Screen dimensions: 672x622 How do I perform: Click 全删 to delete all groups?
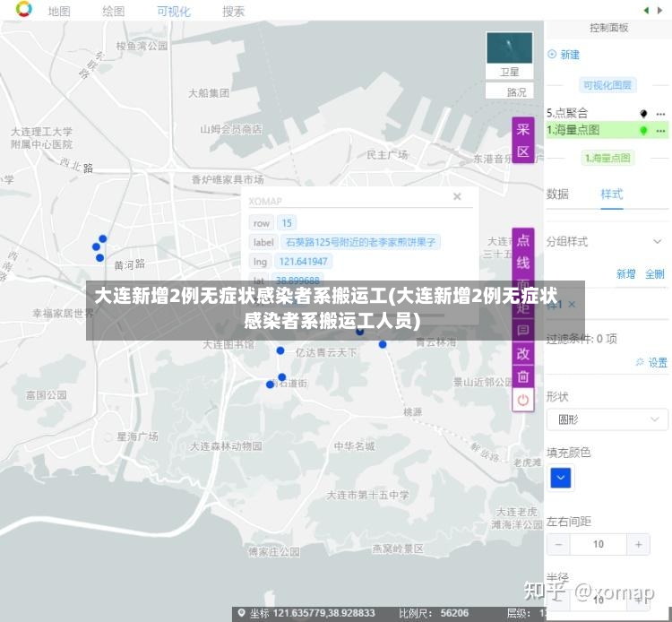point(655,273)
